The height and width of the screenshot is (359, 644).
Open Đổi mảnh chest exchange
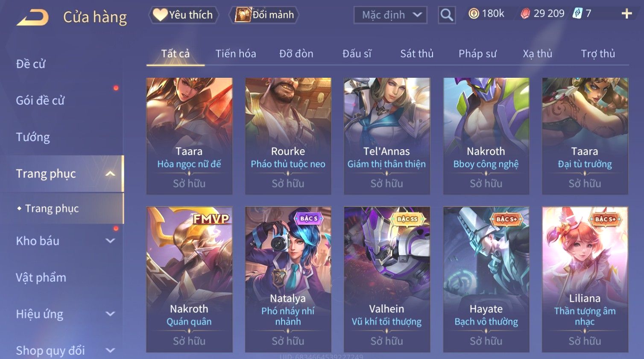pyautogui.click(x=264, y=15)
